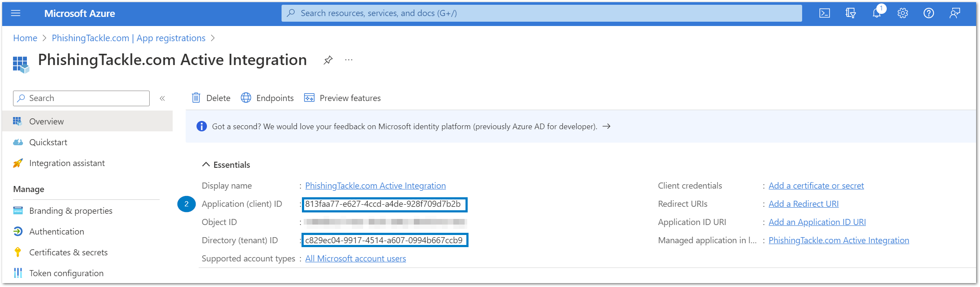Open the Feedback person icon
Image resolution: width=980 pixels, height=287 pixels.
pos(955,13)
